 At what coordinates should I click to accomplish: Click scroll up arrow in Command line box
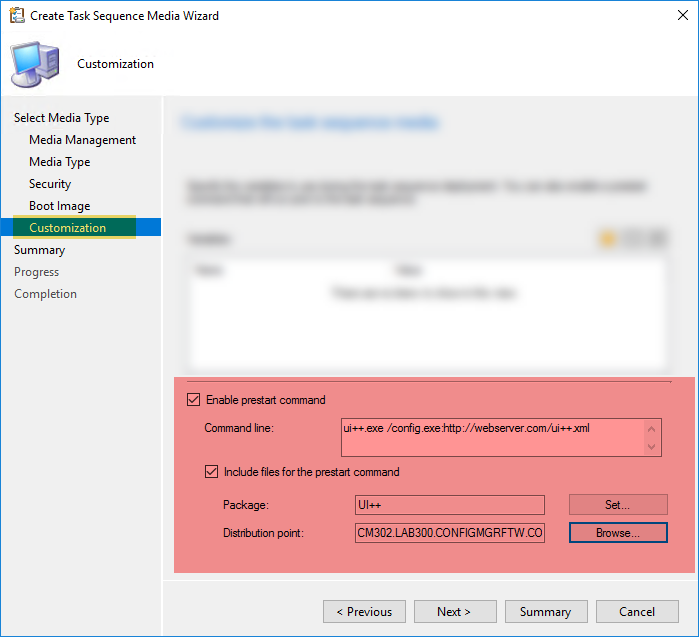651,429
